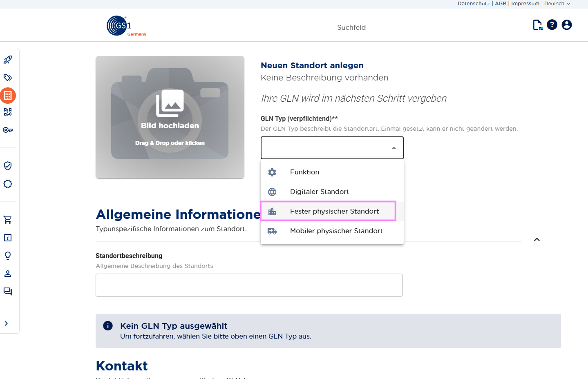Image resolution: width=588 pixels, height=379 pixels.
Task: Click the Standortbeschreibung input field
Action: (249, 285)
